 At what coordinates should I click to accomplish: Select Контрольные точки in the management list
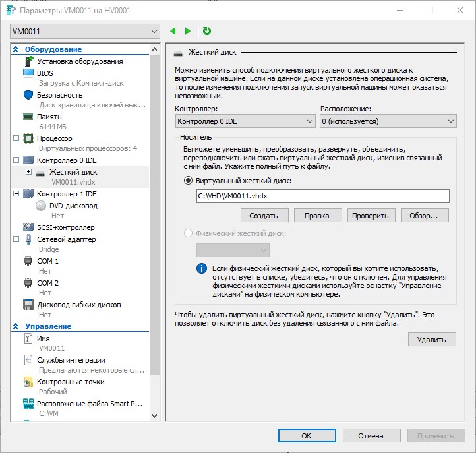[70, 382]
